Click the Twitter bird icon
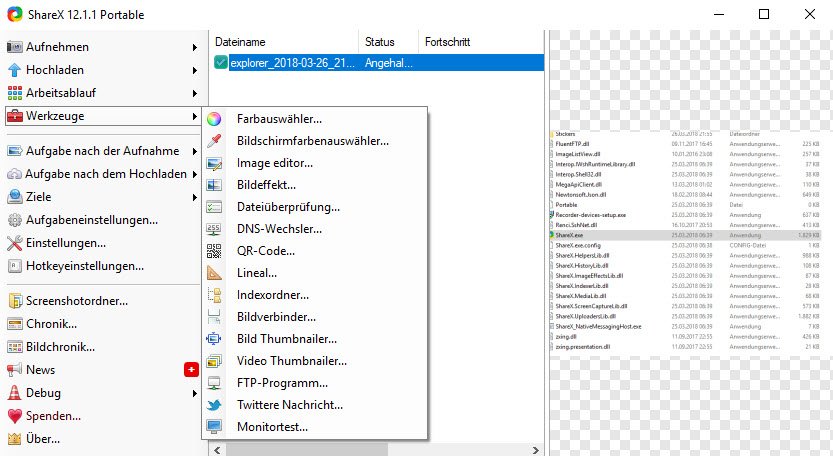Image resolution: width=833 pixels, height=456 pixels. [x=214, y=405]
